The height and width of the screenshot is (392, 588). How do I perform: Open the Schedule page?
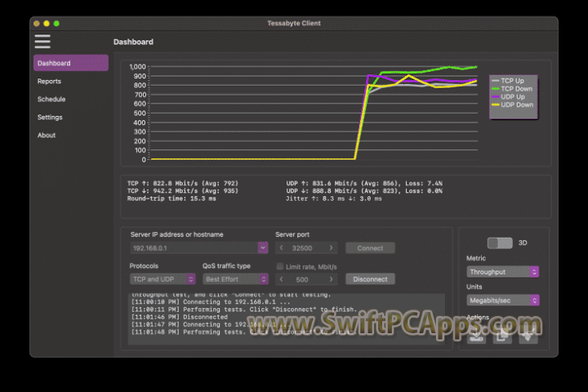pos(51,99)
